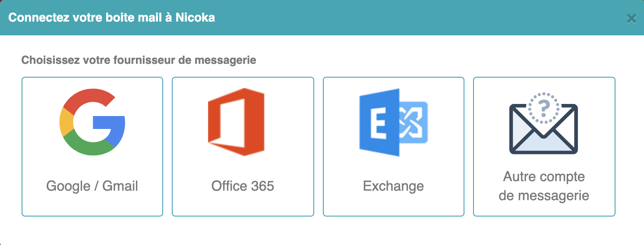Select the Google / Gmail label
644x245 pixels.
coord(92,186)
